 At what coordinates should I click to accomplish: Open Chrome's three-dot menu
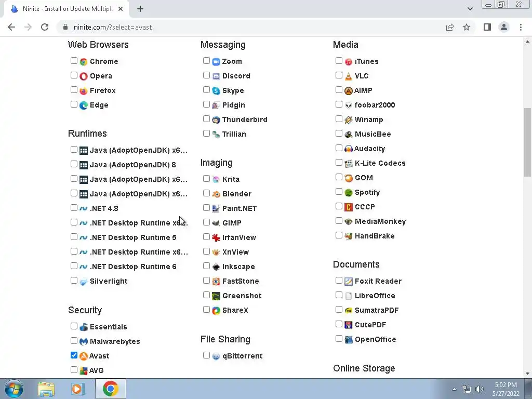[521, 27]
